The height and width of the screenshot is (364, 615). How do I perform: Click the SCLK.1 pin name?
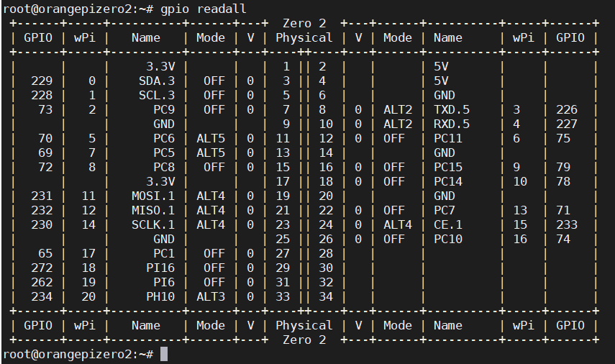pos(153,224)
